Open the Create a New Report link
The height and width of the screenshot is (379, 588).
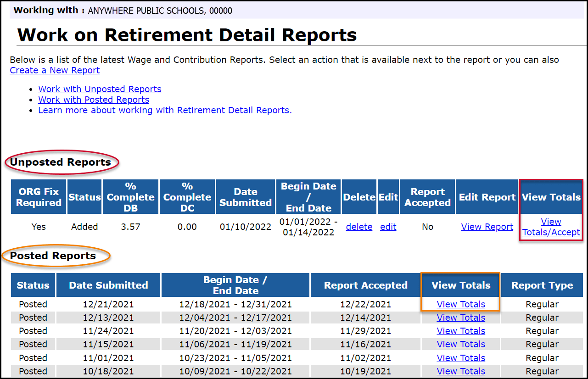(55, 70)
